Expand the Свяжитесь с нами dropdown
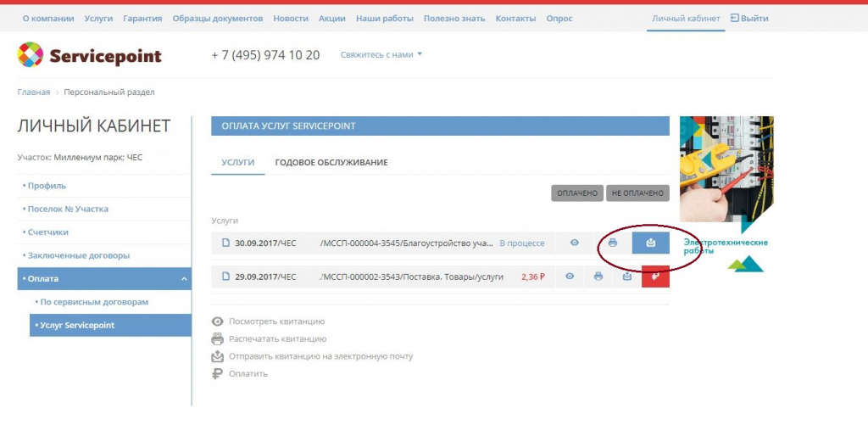 381,55
